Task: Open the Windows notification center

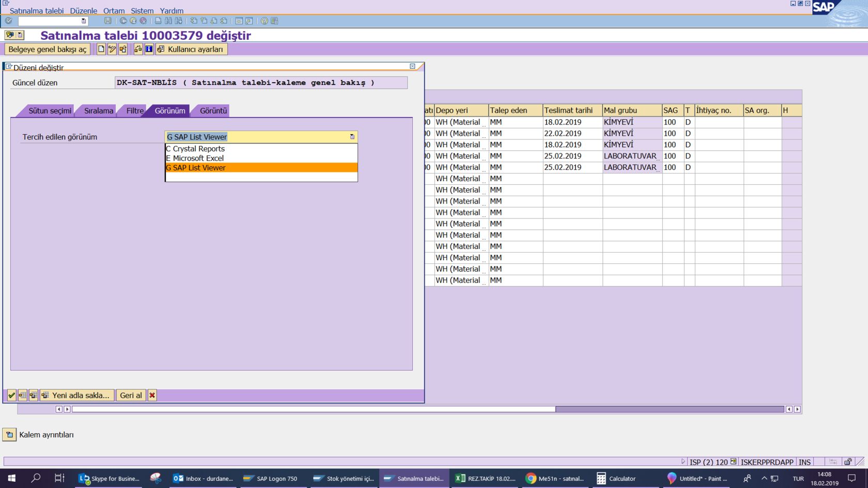Action: [852, 478]
